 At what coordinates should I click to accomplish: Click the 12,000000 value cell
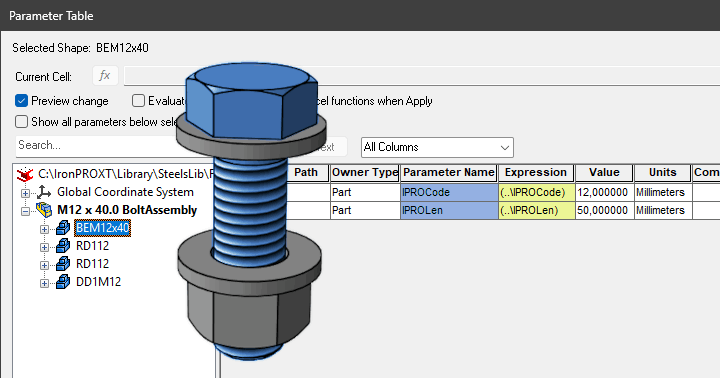point(604,192)
